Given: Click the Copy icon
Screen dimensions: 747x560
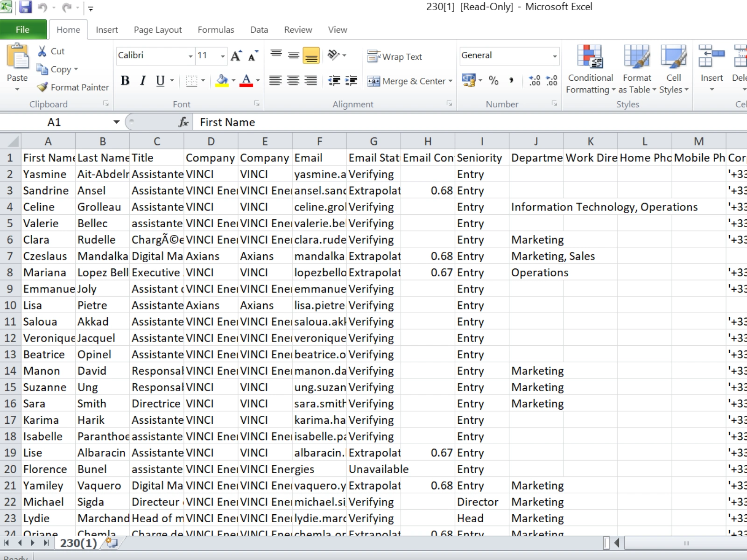Looking at the screenshot, I should point(42,69).
